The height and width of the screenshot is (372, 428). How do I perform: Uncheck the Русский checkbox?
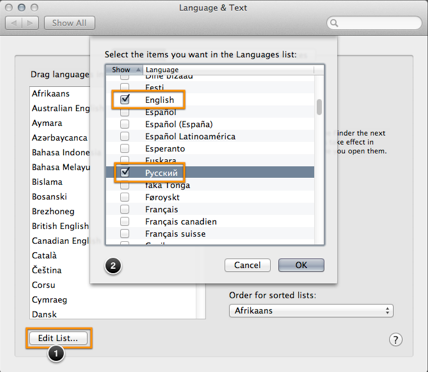pos(125,172)
